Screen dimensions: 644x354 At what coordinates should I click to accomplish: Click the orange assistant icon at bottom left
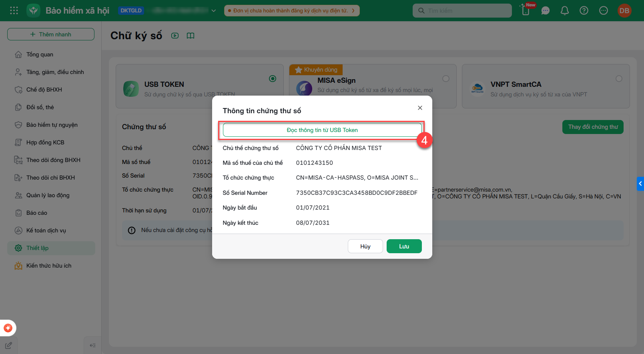coord(8,328)
